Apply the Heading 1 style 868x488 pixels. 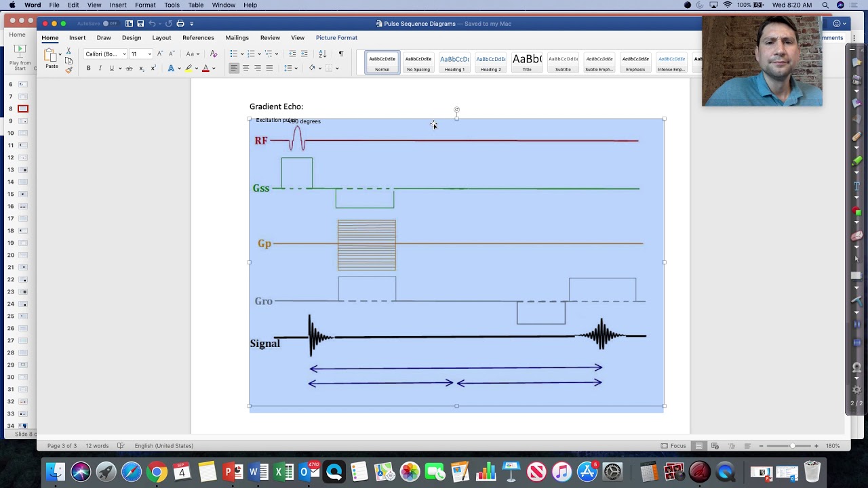point(454,62)
